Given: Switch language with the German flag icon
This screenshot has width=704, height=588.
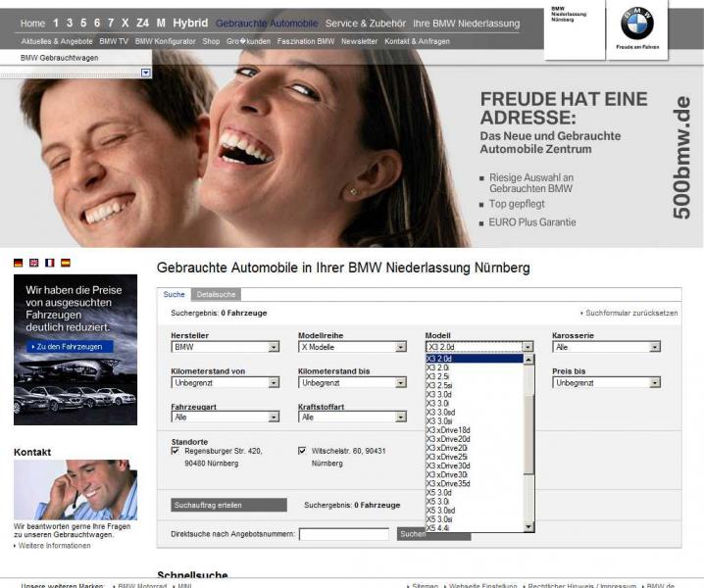Looking at the screenshot, I should (19, 263).
